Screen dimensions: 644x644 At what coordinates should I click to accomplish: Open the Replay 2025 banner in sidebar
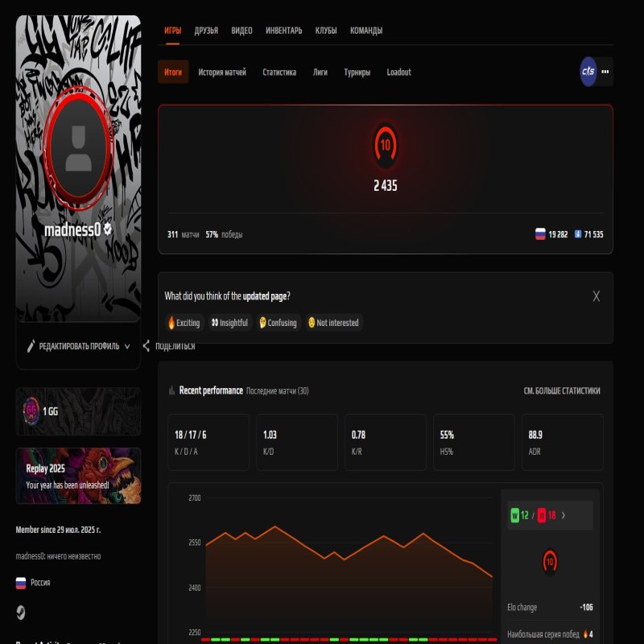77,475
